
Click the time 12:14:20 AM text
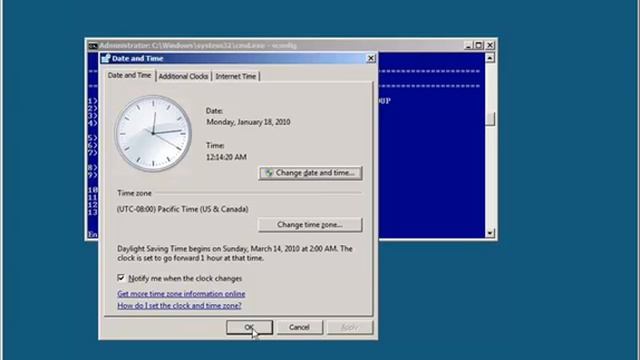pos(226,157)
